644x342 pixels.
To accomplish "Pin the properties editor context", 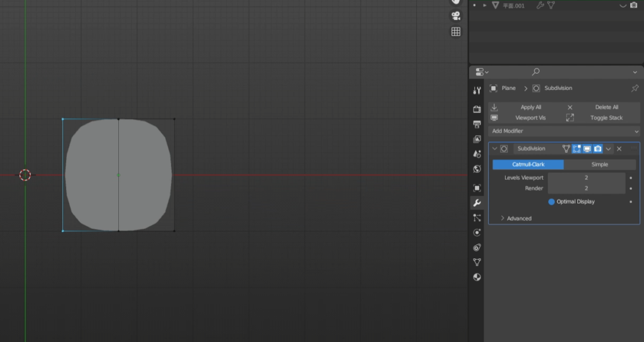I will pos(634,89).
